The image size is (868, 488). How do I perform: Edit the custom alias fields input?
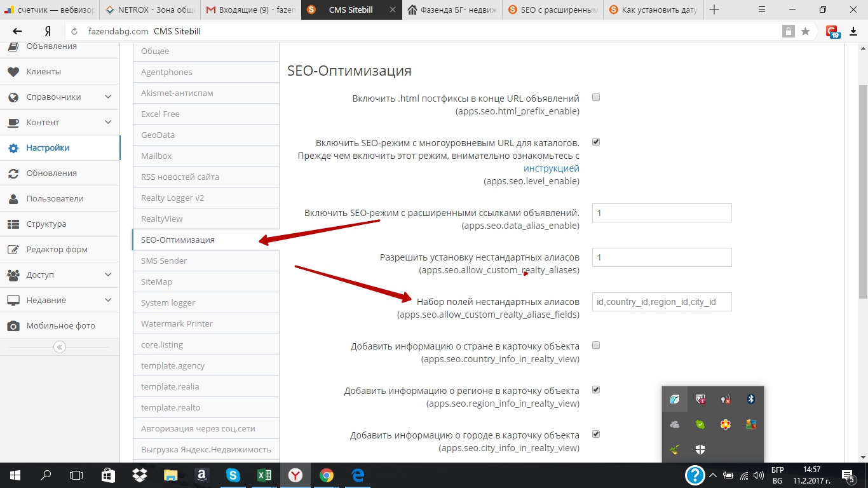click(661, 302)
